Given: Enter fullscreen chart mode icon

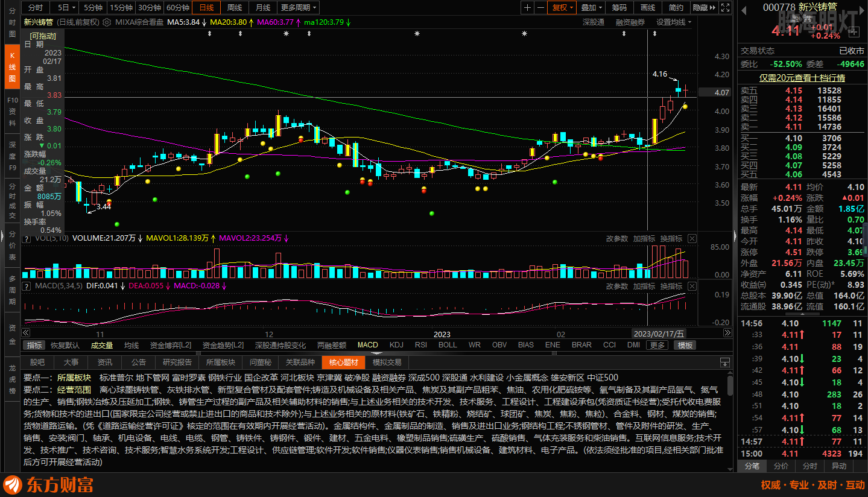Looking at the screenshot, I should [727, 8].
